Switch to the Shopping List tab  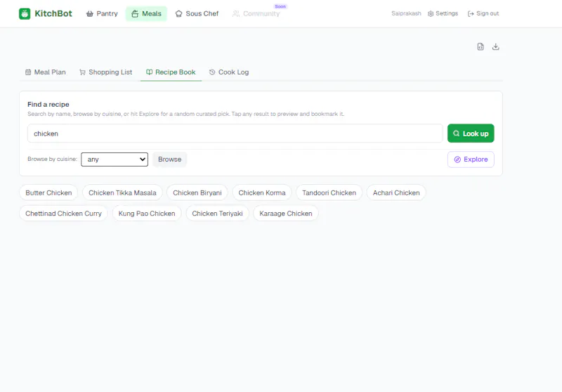click(x=106, y=72)
